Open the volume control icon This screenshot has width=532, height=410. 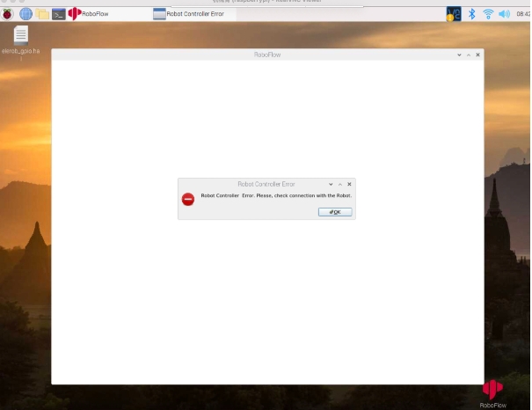(504, 14)
